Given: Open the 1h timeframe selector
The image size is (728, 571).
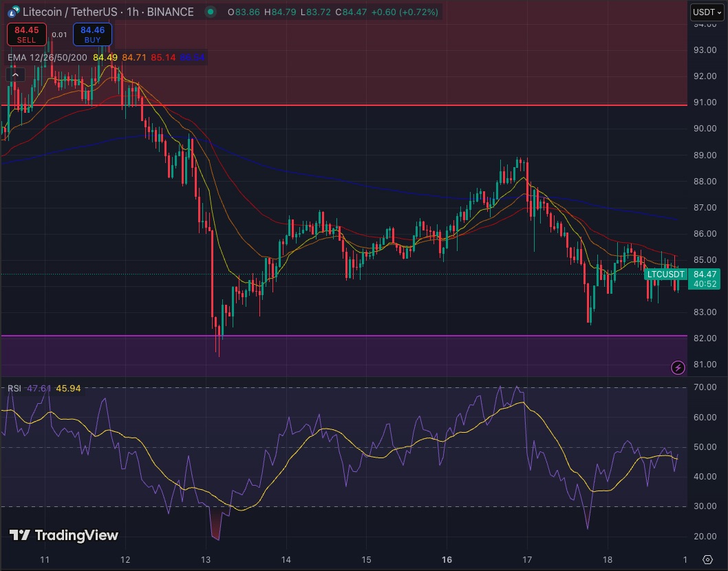Looking at the screenshot, I should [132, 12].
